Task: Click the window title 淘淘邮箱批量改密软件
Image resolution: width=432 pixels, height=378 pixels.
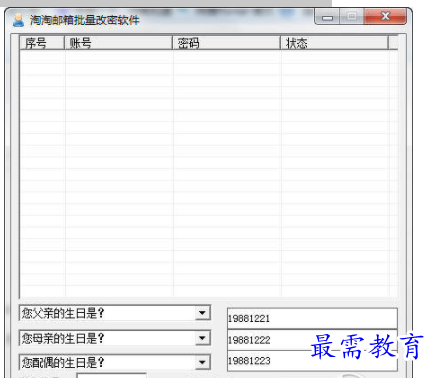Action: (x=84, y=20)
